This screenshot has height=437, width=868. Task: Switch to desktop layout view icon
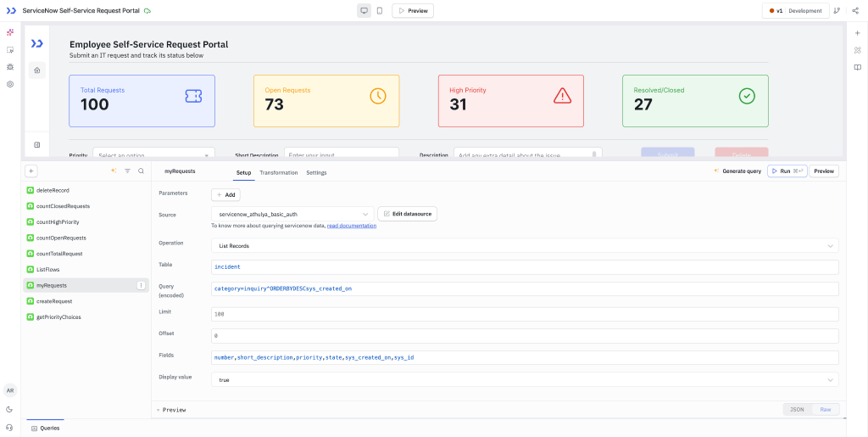point(364,10)
